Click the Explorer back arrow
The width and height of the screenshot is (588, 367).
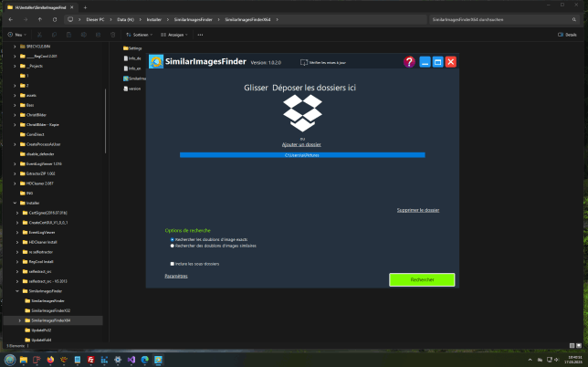[8, 17]
